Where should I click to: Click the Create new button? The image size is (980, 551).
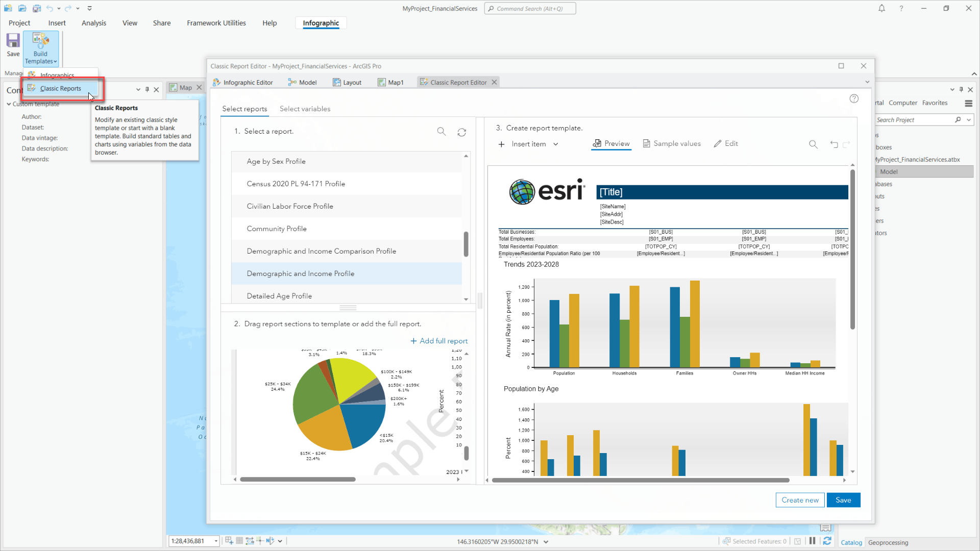pos(799,500)
